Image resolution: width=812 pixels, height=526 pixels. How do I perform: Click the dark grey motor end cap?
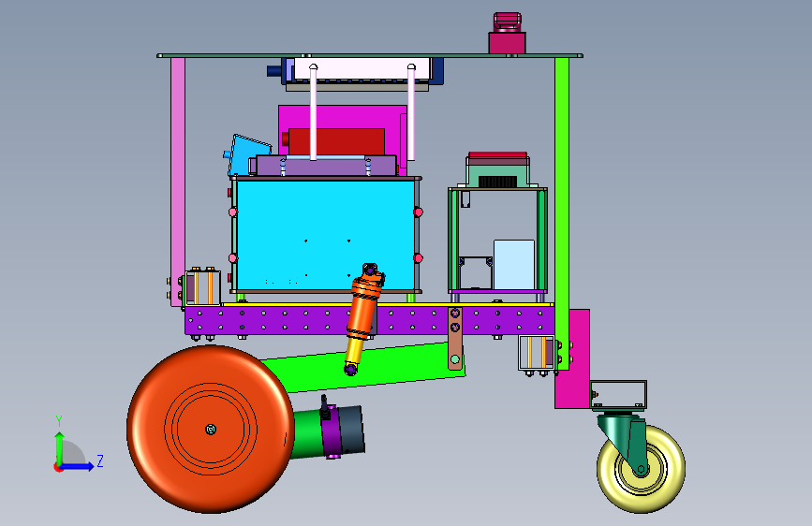(x=352, y=431)
